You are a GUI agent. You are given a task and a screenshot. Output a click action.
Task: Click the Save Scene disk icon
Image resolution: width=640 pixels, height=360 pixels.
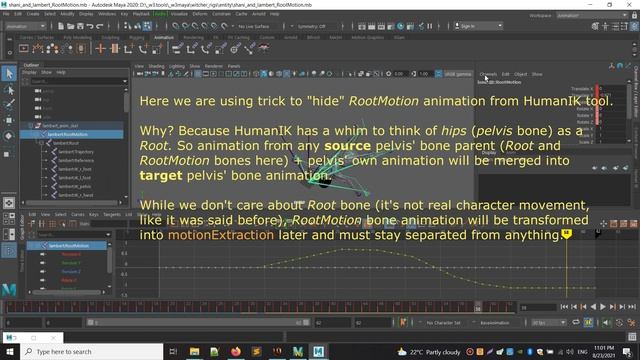(80, 26)
